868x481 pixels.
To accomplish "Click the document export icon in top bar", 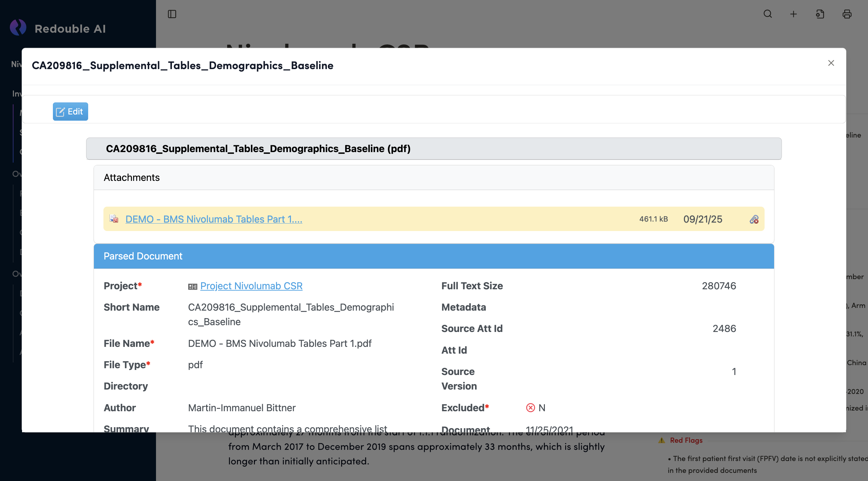I will click(x=820, y=14).
